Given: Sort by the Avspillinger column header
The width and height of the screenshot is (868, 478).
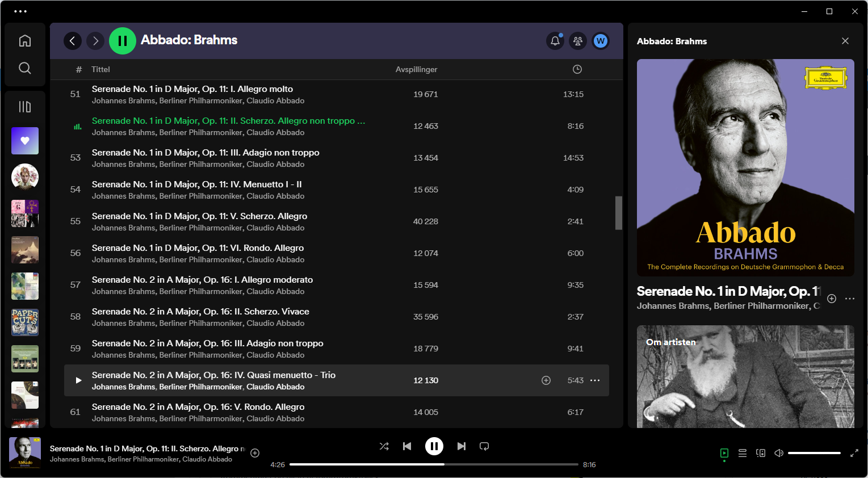Looking at the screenshot, I should point(416,69).
